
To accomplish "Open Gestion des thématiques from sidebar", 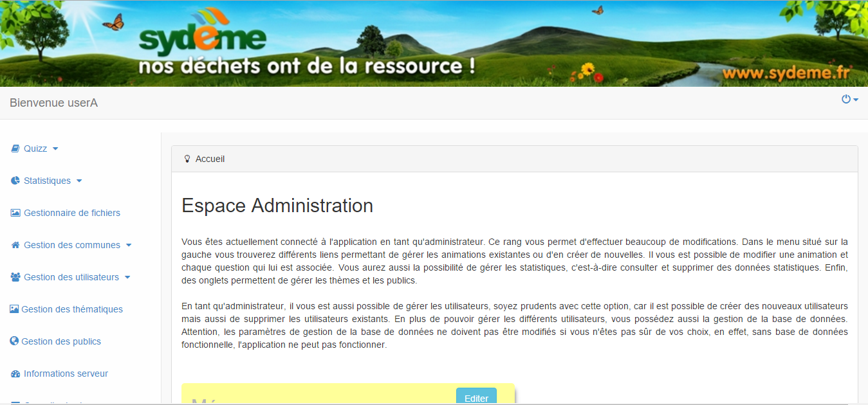I will (73, 309).
